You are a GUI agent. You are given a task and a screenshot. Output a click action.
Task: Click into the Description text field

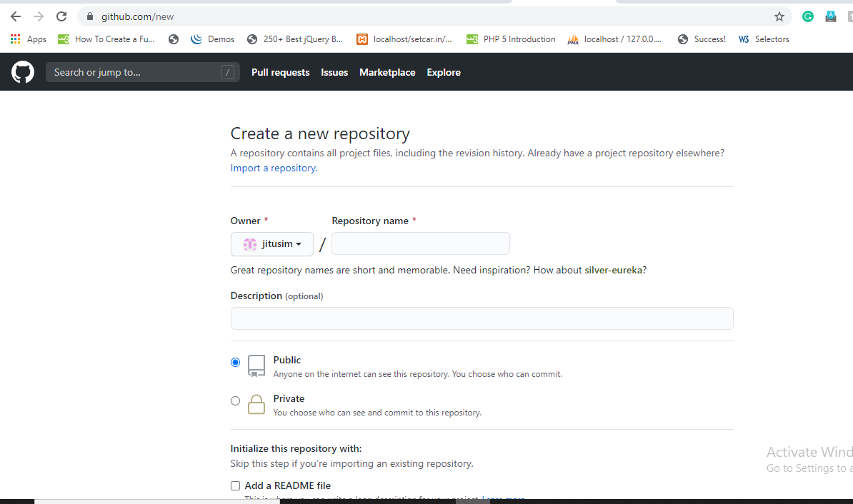(x=482, y=318)
